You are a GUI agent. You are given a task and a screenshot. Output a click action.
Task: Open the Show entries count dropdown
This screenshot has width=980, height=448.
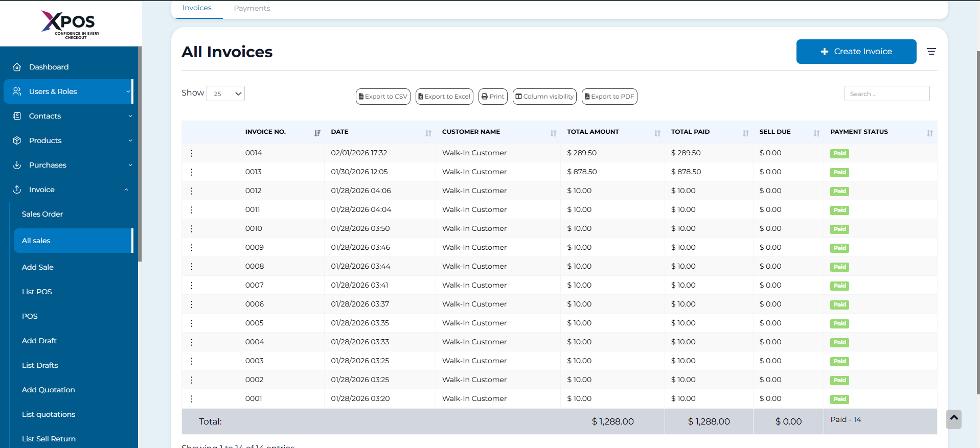coord(226,93)
